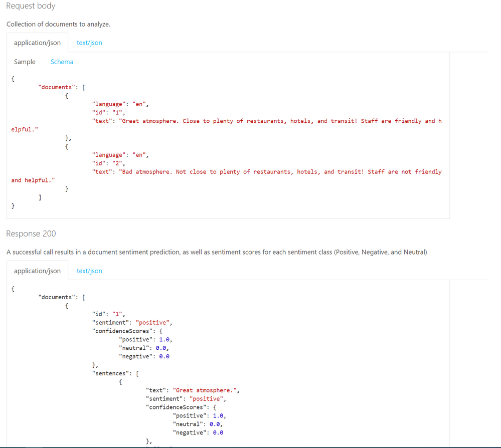The width and height of the screenshot is (501, 448).
Task: Switch to request body text/json tab
Action: pos(89,43)
